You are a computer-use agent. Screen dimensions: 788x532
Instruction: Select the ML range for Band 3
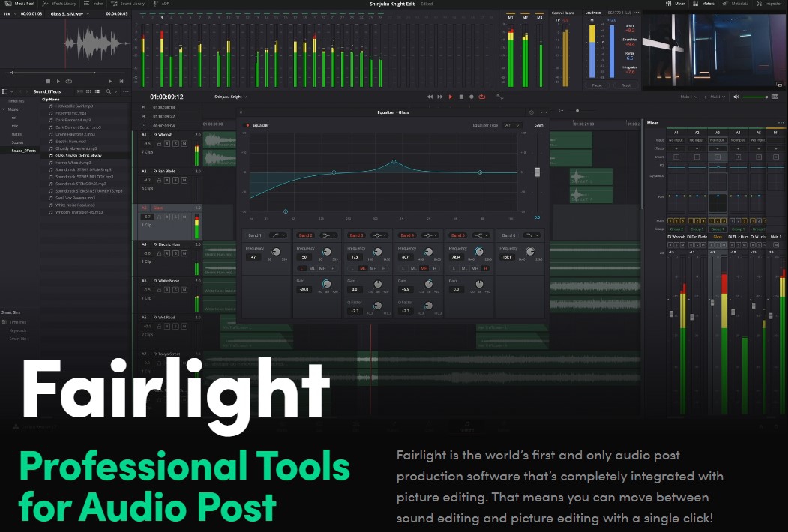point(363,269)
